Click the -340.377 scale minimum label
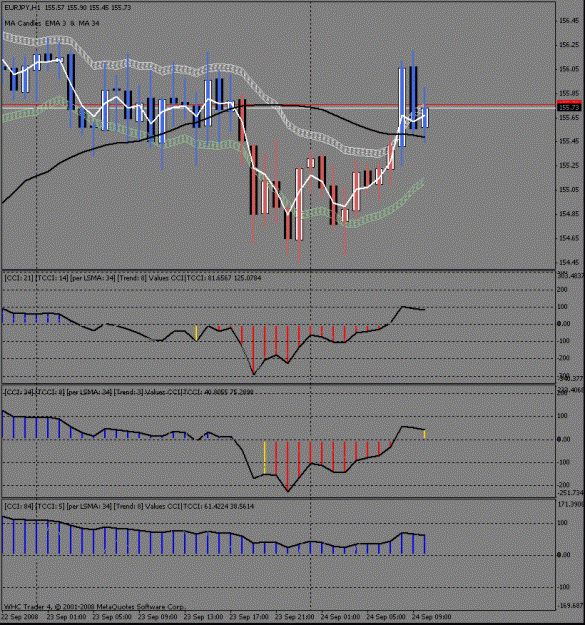The height and width of the screenshot is (625, 585). point(570,378)
